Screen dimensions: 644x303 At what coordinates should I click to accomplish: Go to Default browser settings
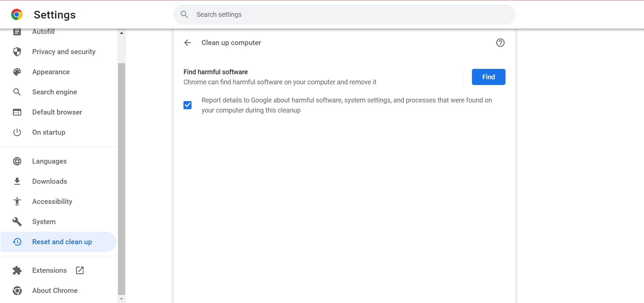57,112
